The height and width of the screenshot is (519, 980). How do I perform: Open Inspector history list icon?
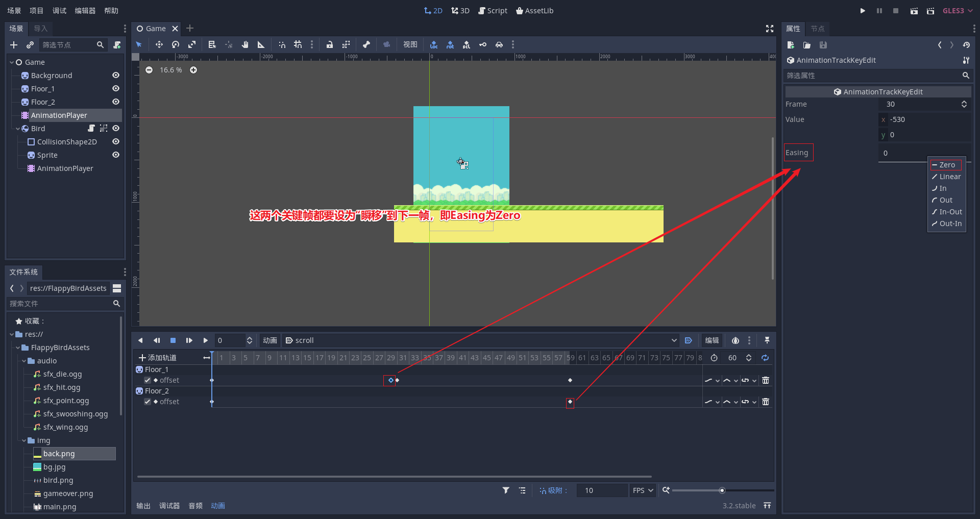click(x=966, y=45)
